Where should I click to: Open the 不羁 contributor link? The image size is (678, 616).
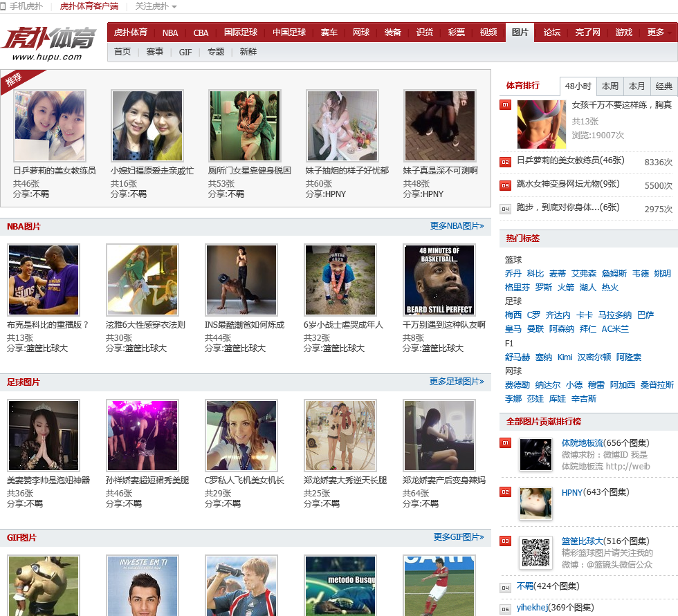pos(525,586)
